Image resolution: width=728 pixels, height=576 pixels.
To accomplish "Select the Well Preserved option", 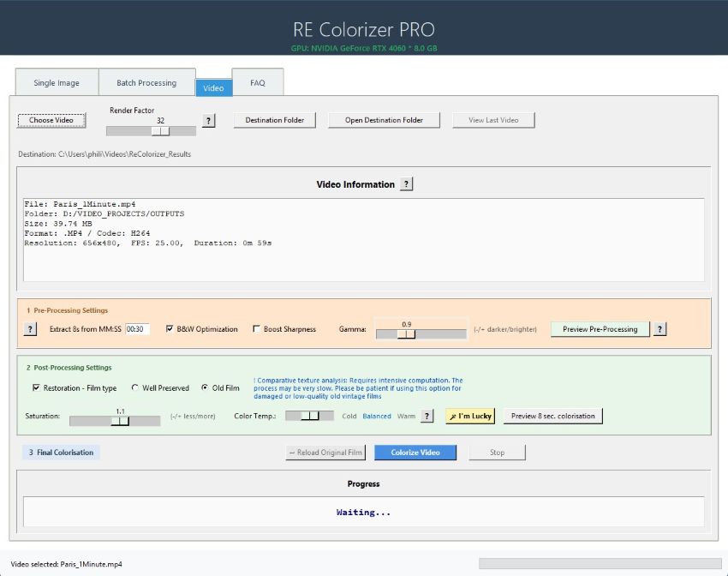I will (134, 387).
